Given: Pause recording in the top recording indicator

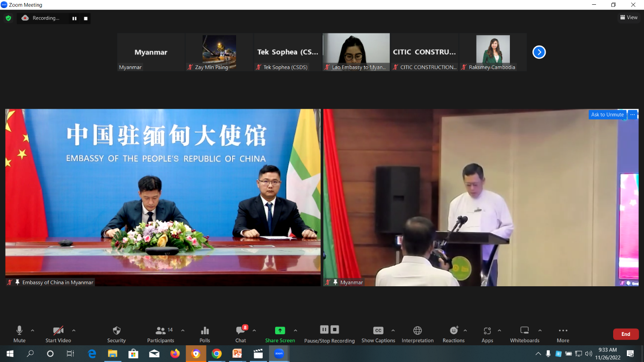Looking at the screenshot, I should tap(75, 18).
